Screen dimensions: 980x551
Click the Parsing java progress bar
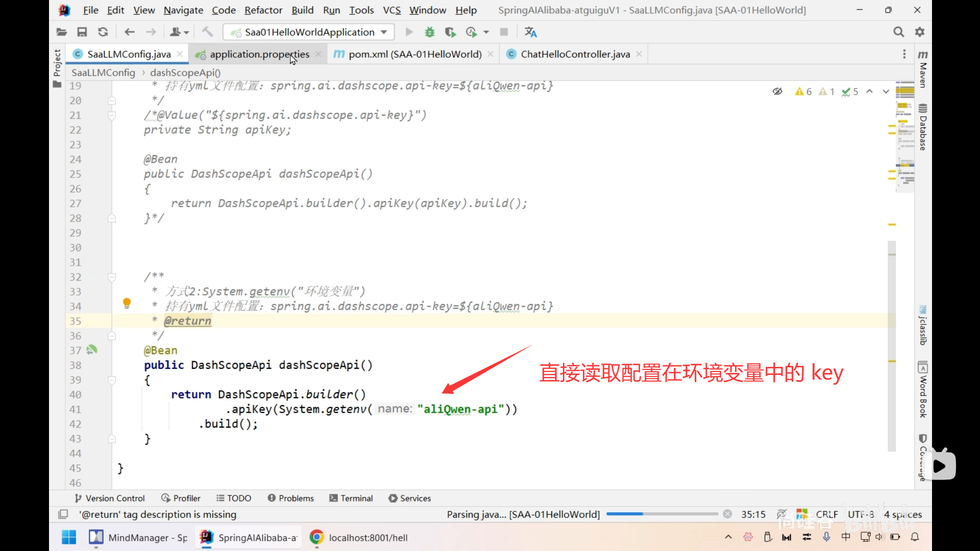662,514
